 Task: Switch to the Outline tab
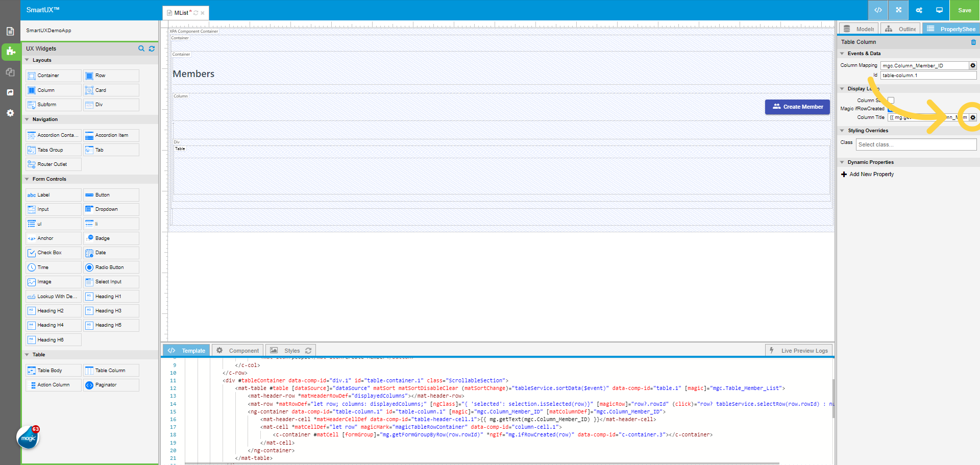[x=900, y=29]
